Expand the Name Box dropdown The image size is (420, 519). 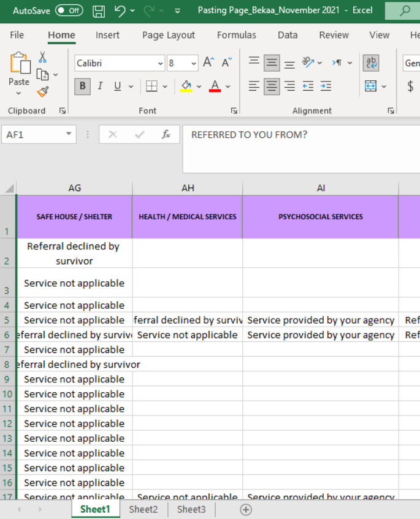point(69,134)
